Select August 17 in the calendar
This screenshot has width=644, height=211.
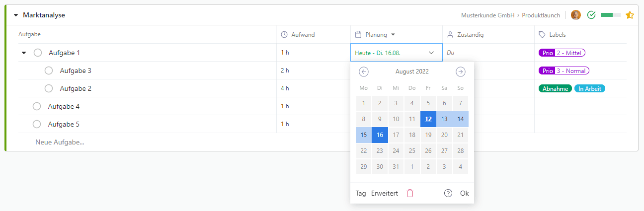point(396,135)
